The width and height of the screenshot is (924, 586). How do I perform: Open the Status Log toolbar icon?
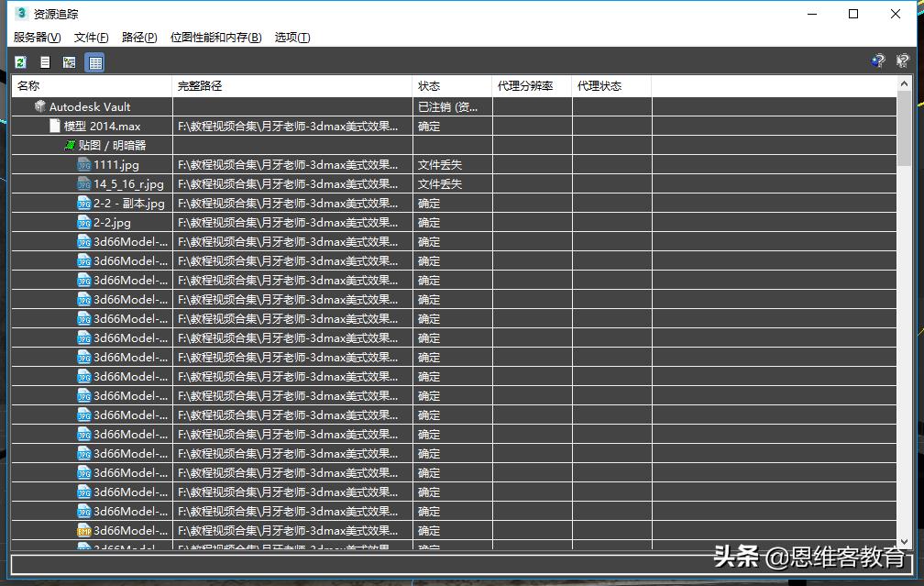coord(46,62)
